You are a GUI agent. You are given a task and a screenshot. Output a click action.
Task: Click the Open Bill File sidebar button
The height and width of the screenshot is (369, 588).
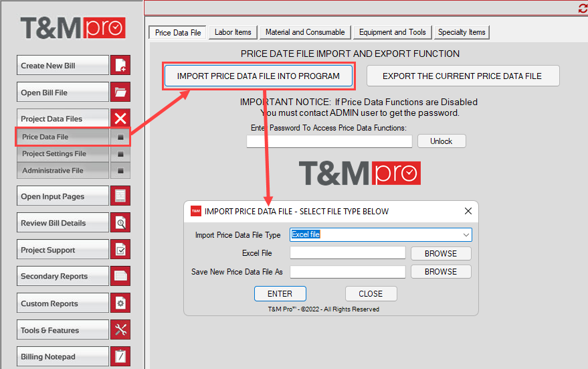63,92
